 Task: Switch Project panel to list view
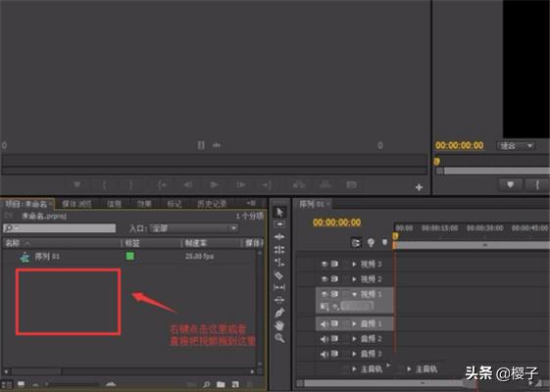[6, 384]
